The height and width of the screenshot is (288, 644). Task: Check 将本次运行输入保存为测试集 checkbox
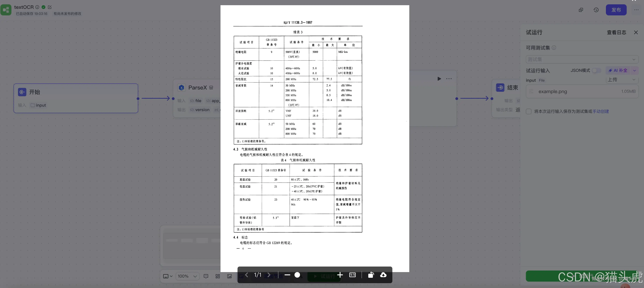tap(529, 111)
